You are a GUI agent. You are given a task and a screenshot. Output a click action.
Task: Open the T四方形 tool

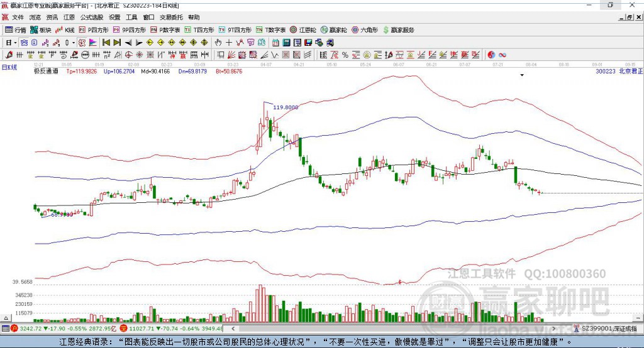point(199,30)
